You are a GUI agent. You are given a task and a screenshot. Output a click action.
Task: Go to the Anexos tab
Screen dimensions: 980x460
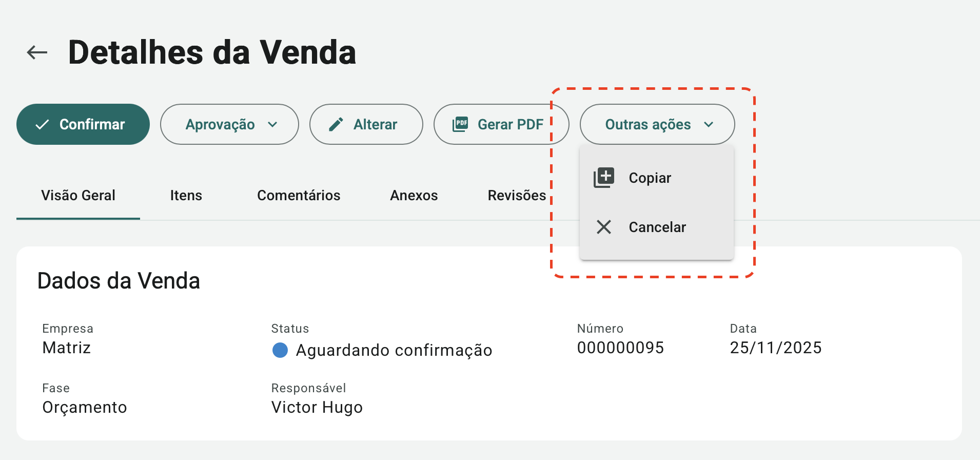pyautogui.click(x=414, y=195)
